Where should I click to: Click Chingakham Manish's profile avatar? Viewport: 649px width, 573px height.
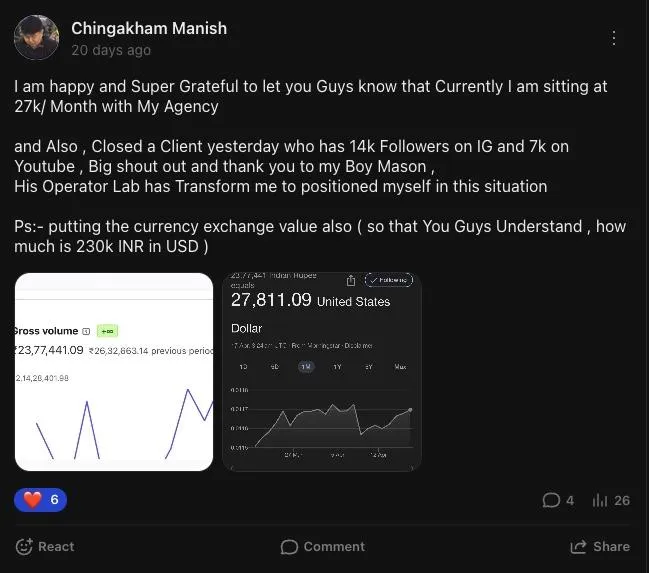point(36,38)
